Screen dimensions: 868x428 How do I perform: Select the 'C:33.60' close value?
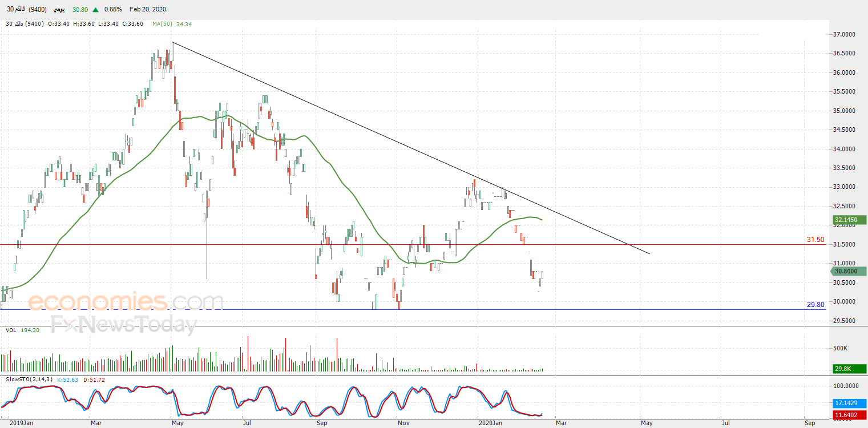click(134, 24)
